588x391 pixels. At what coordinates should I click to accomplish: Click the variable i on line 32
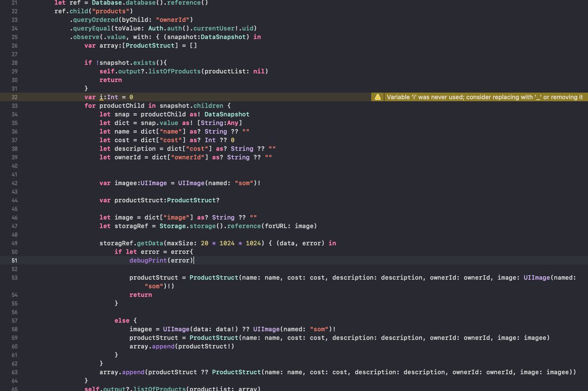coord(102,97)
